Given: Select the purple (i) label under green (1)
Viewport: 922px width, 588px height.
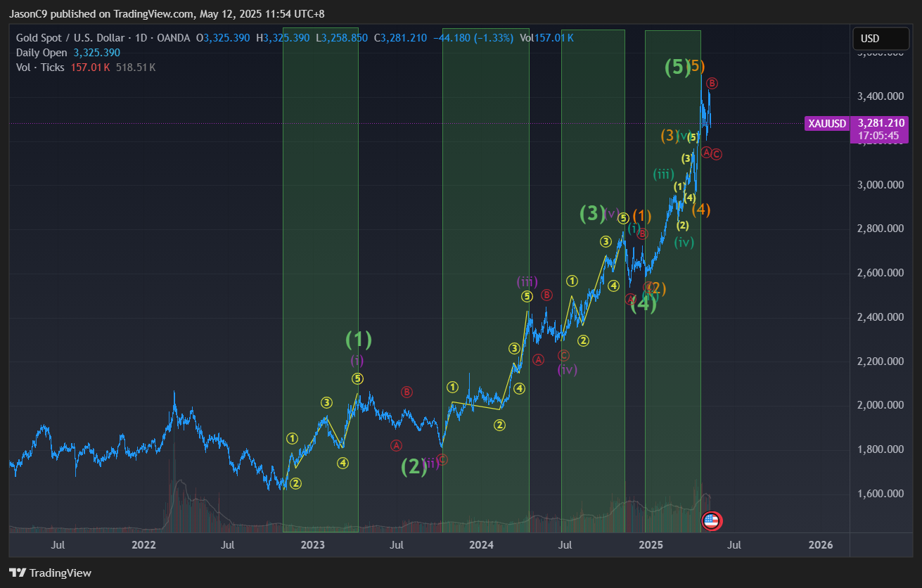Looking at the screenshot, I should pyautogui.click(x=357, y=360).
